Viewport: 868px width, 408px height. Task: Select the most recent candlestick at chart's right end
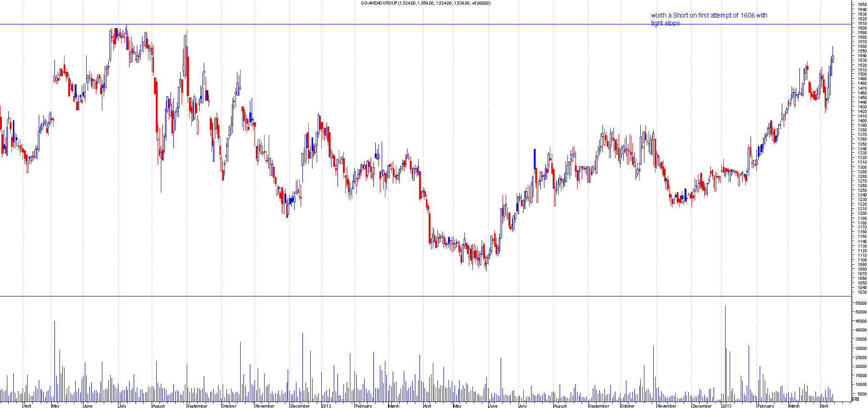click(833, 59)
